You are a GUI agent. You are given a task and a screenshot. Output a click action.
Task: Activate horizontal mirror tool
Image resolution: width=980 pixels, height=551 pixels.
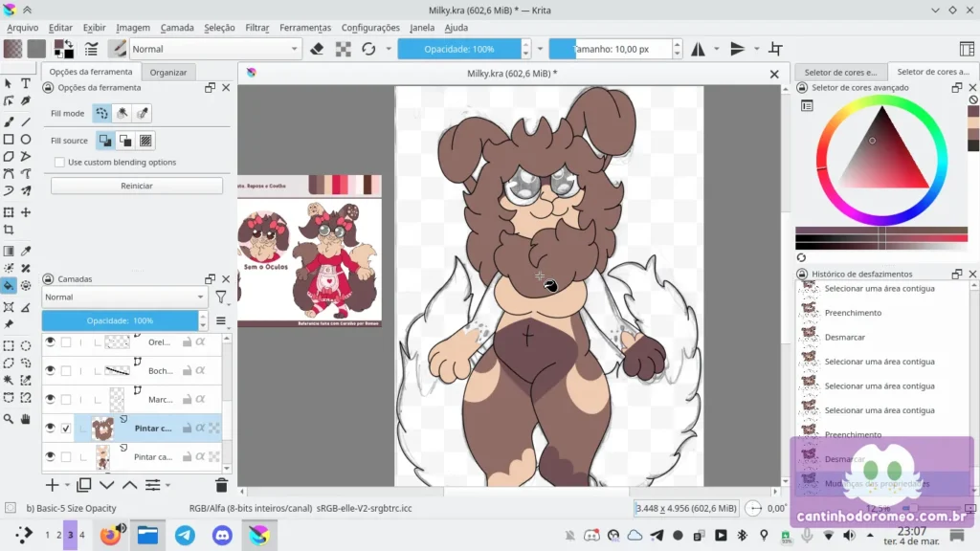pyautogui.click(x=698, y=49)
